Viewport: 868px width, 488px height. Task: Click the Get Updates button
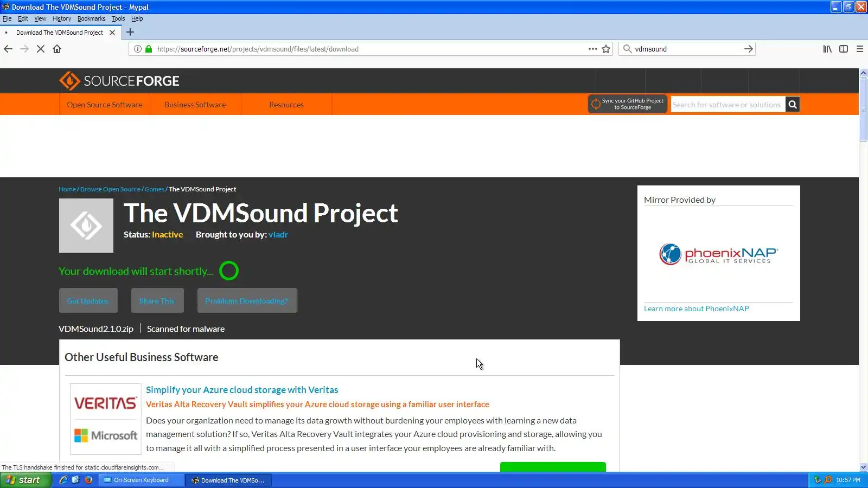click(x=88, y=301)
